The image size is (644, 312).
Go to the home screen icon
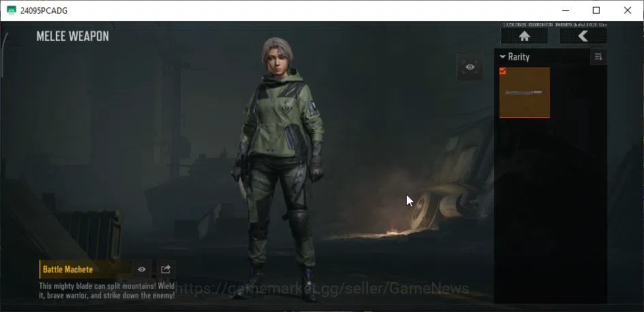(x=524, y=36)
